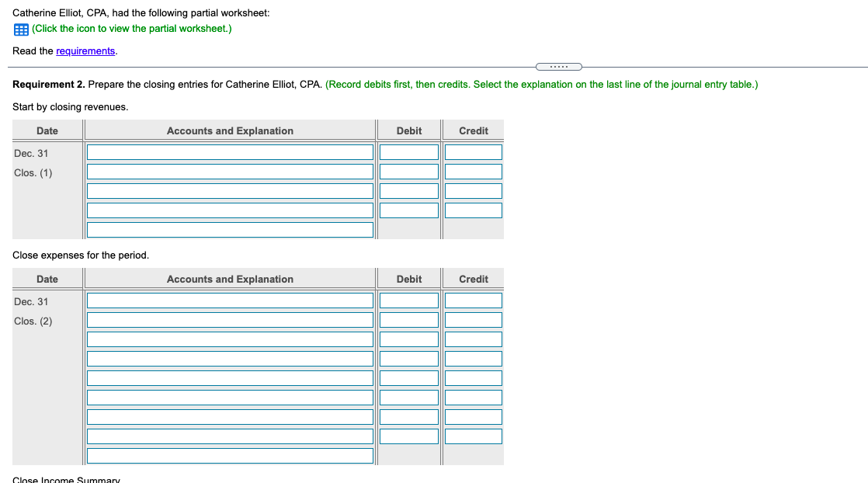Click the third credit field in expense closing entry

(472, 339)
